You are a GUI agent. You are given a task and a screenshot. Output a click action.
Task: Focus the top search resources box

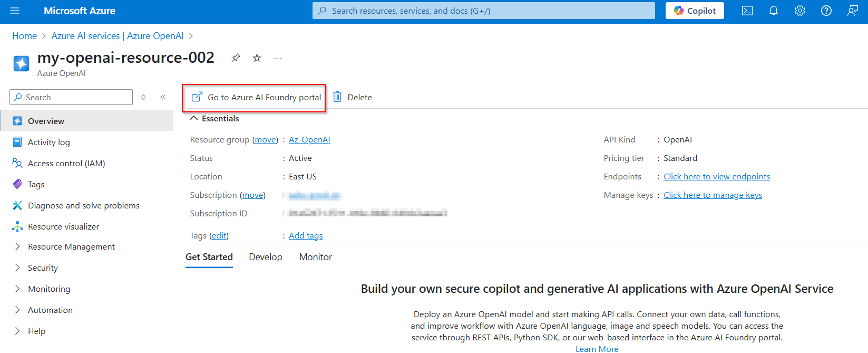pos(484,11)
